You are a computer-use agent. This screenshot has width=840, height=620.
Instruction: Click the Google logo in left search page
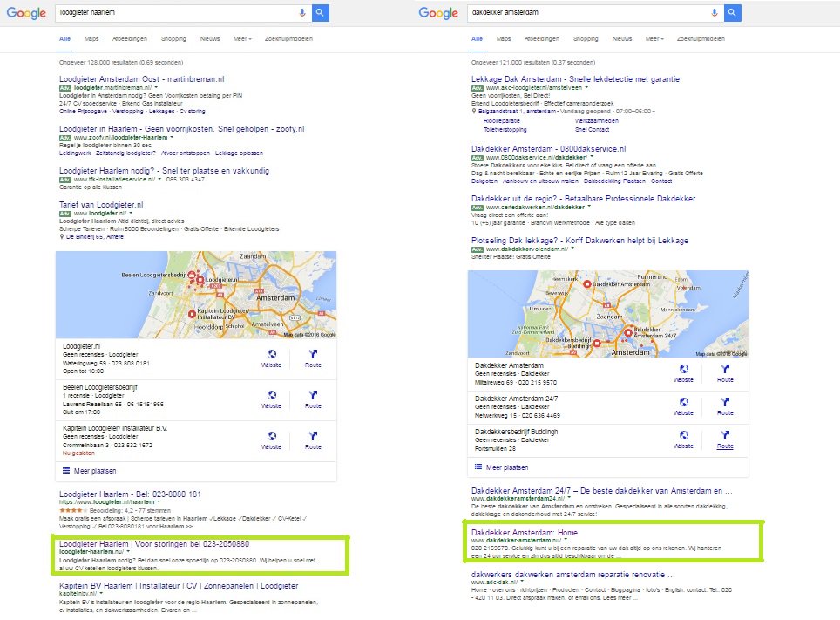pyautogui.click(x=26, y=13)
